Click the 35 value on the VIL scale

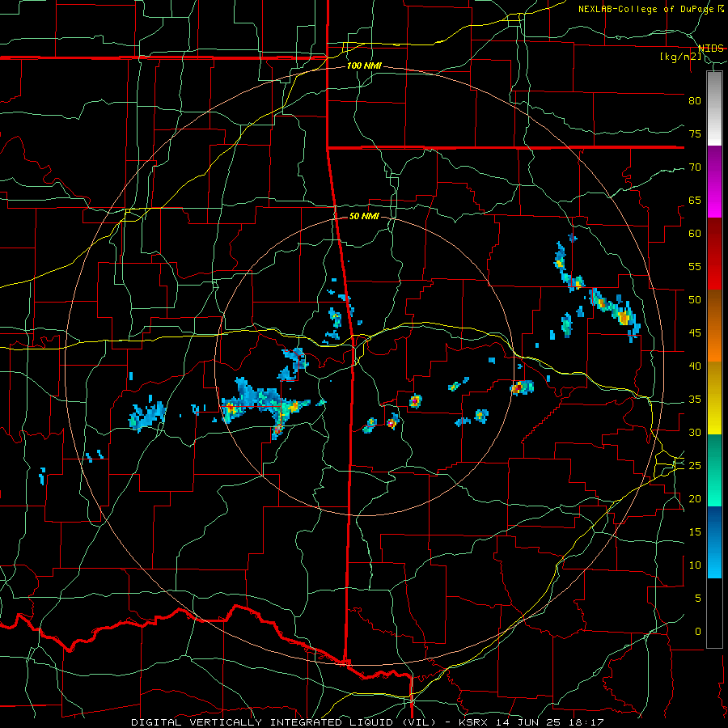pyautogui.click(x=695, y=400)
